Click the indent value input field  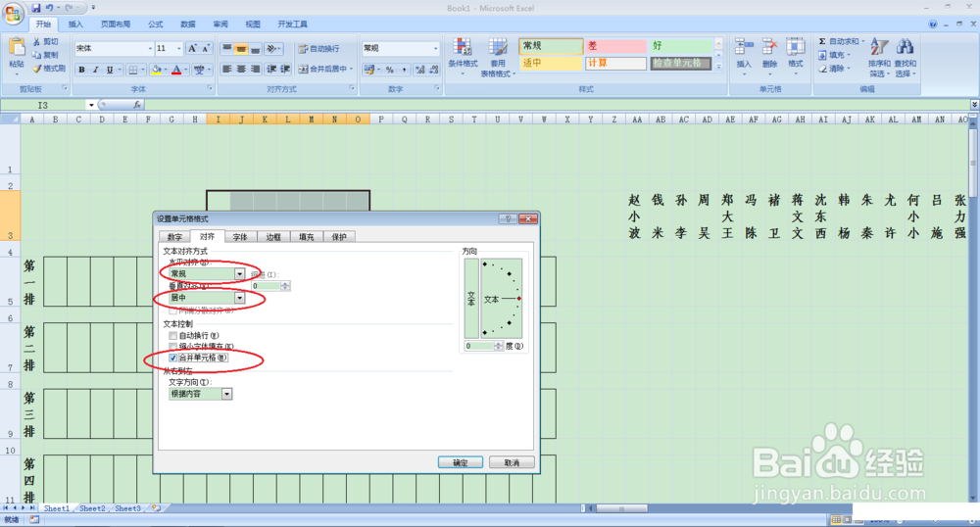[x=267, y=286]
